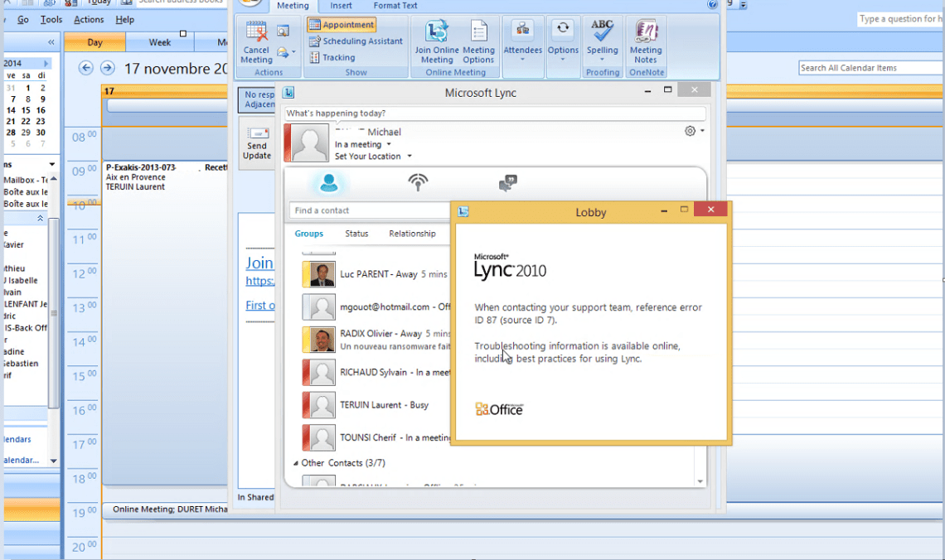Toggle the Tracking view
This screenshot has height=560, width=945.
click(332, 58)
